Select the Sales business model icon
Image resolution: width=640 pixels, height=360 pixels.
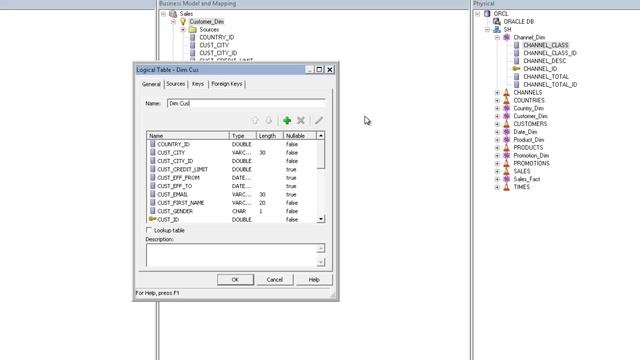point(173,14)
